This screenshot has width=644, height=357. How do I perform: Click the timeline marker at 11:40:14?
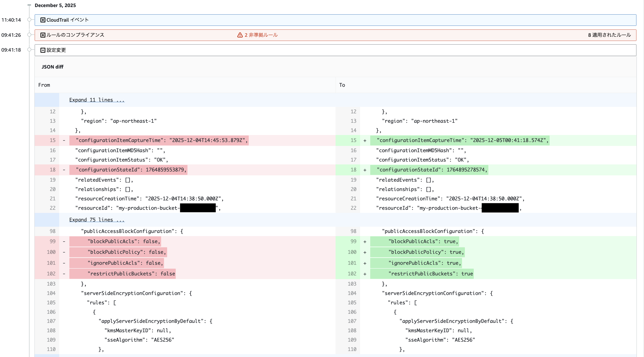click(x=29, y=20)
